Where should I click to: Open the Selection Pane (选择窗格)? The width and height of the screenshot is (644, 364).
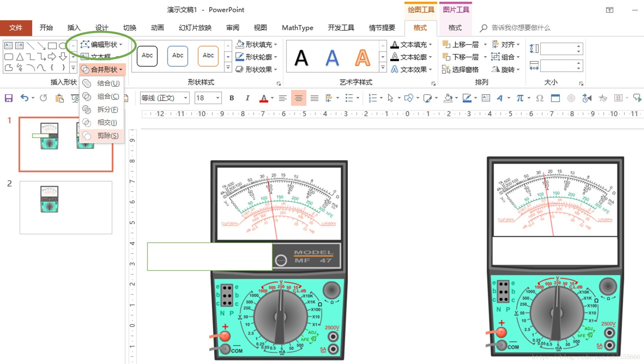point(460,69)
